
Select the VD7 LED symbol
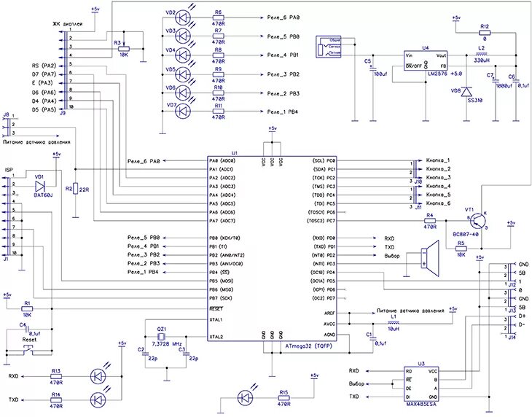coord(184,112)
